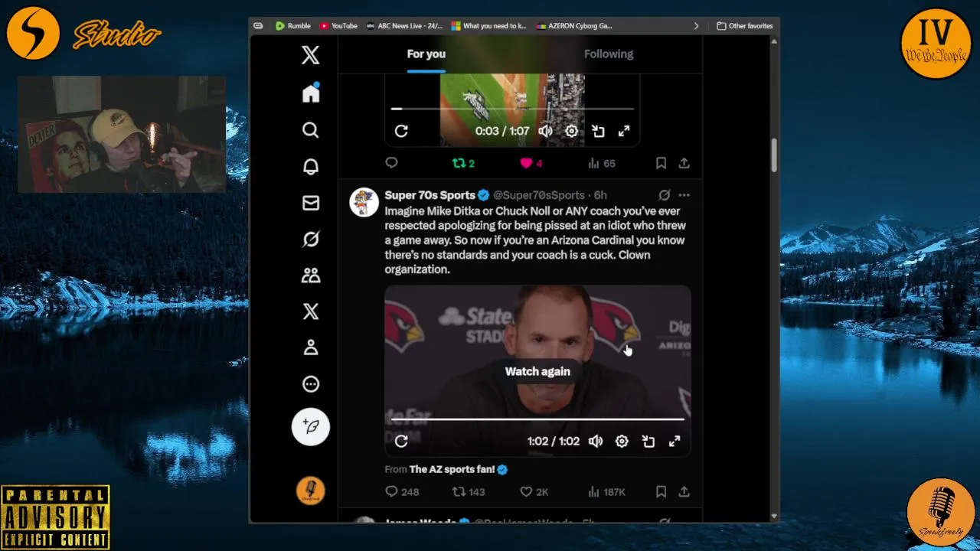Click scrollbar up arrow in browser
The width and height of the screenshot is (980, 551).
(774, 41)
